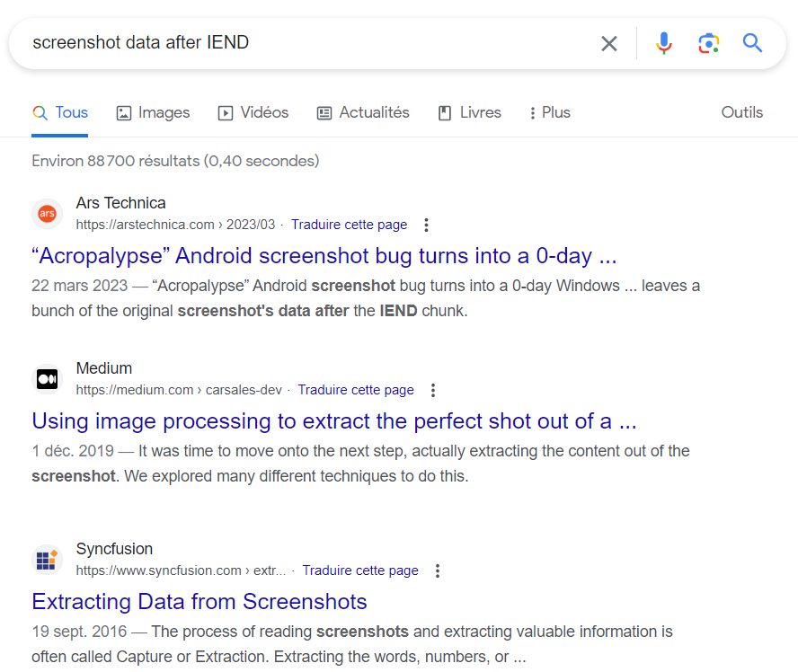Image resolution: width=798 pixels, height=672 pixels.
Task: Open the Outils search tools
Action: 741,113
